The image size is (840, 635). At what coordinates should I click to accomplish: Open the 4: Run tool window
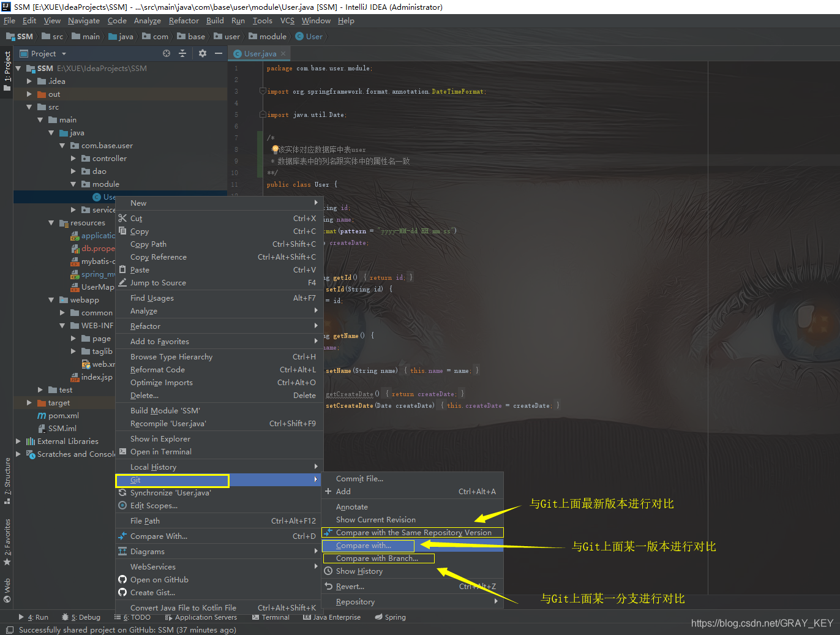(x=33, y=617)
